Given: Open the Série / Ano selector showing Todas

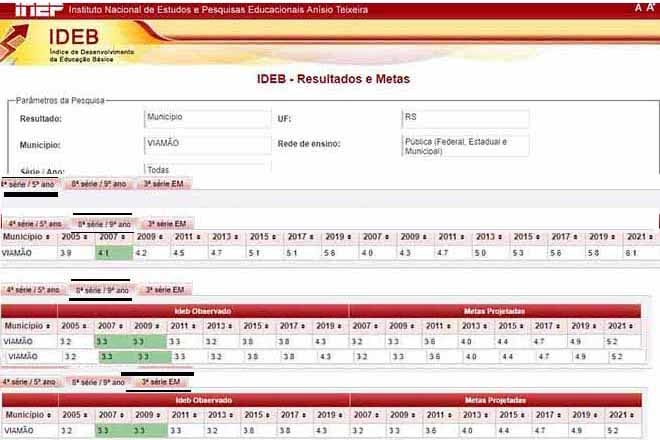Looking at the screenshot, I should click(207, 170).
